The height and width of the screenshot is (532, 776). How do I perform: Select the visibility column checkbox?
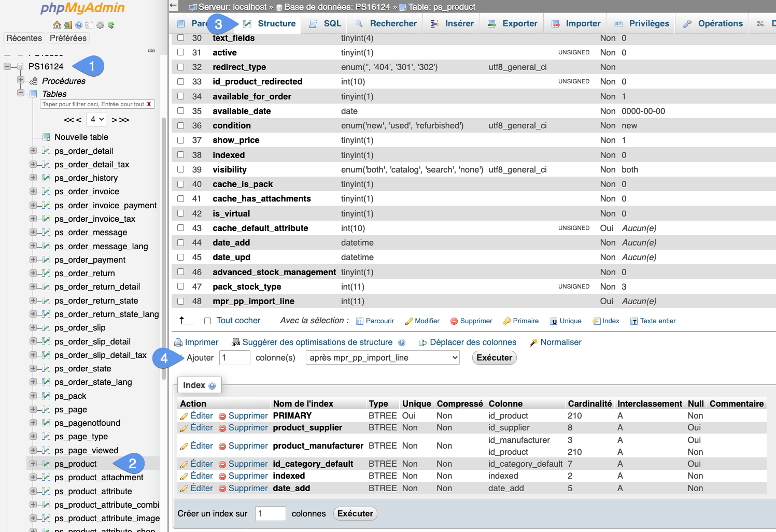coord(180,169)
